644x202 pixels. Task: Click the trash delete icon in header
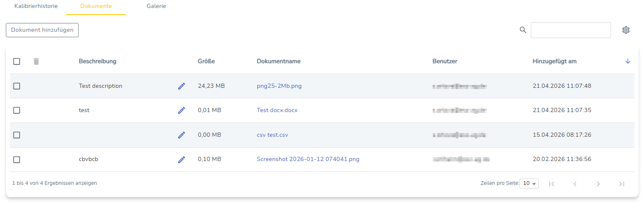tap(36, 61)
